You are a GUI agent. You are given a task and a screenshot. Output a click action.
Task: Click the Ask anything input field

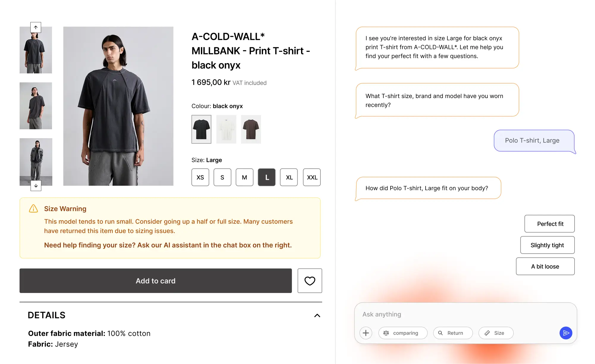[x=465, y=314]
